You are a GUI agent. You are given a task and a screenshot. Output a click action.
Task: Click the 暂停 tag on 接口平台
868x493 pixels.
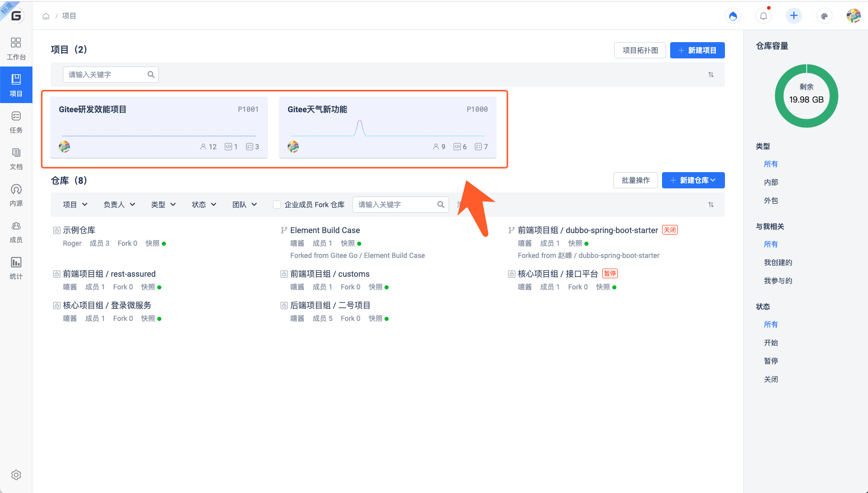tap(610, 274)
